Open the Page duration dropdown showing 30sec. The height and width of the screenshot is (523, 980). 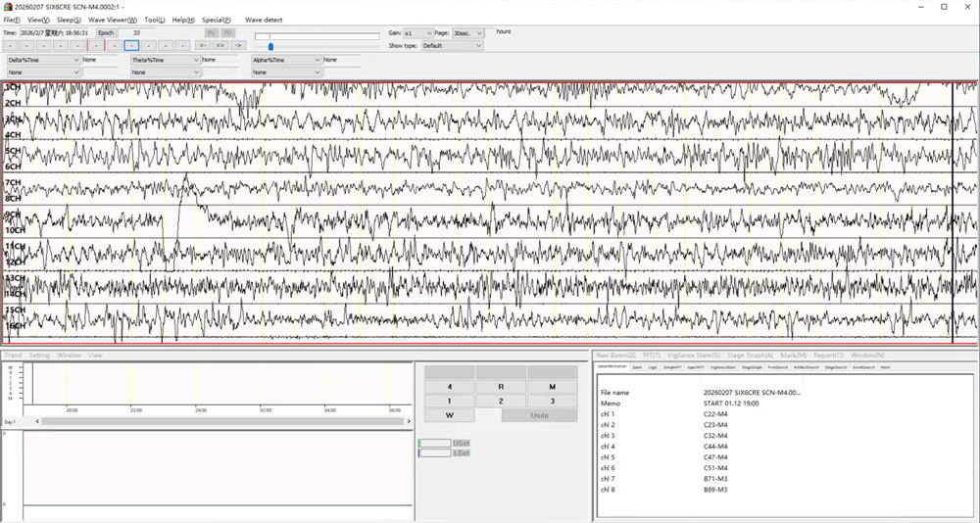pos(467,33)
